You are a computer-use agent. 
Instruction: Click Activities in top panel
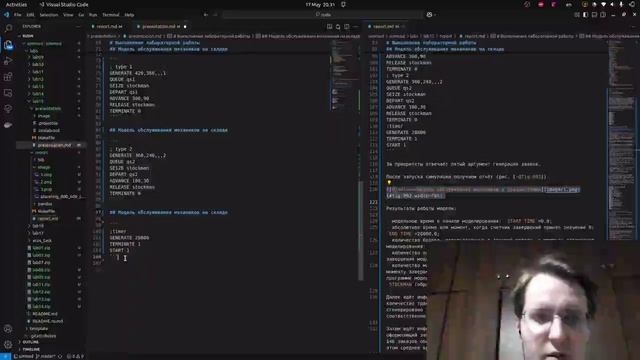[16, 4]
